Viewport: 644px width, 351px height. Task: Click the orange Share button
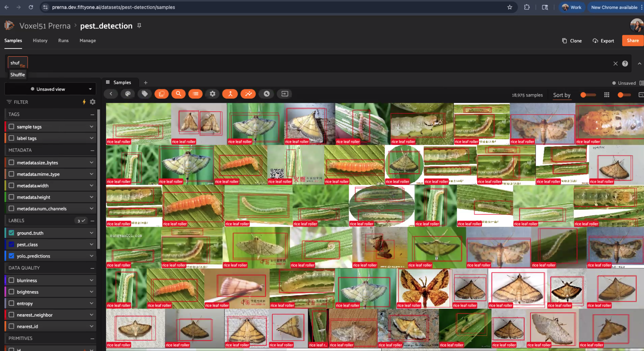632,41
